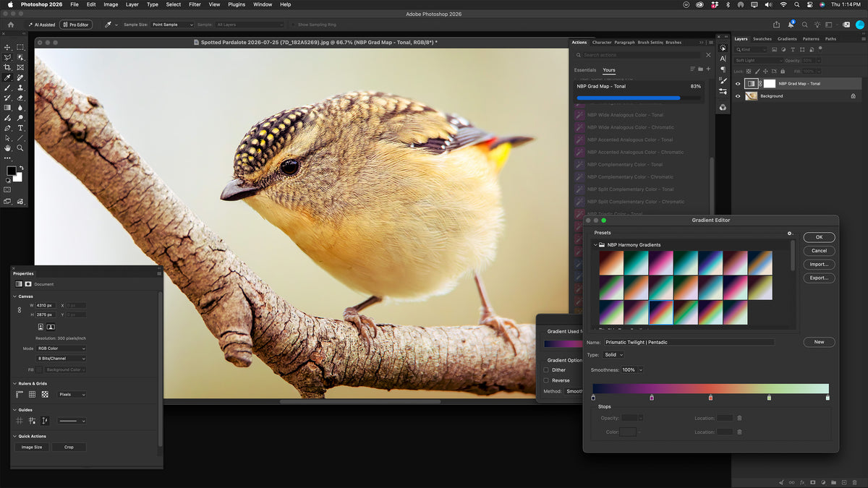This screenshot has width=868, height=488.
Task: Click the Search actions field
Action: pos(643,55)
